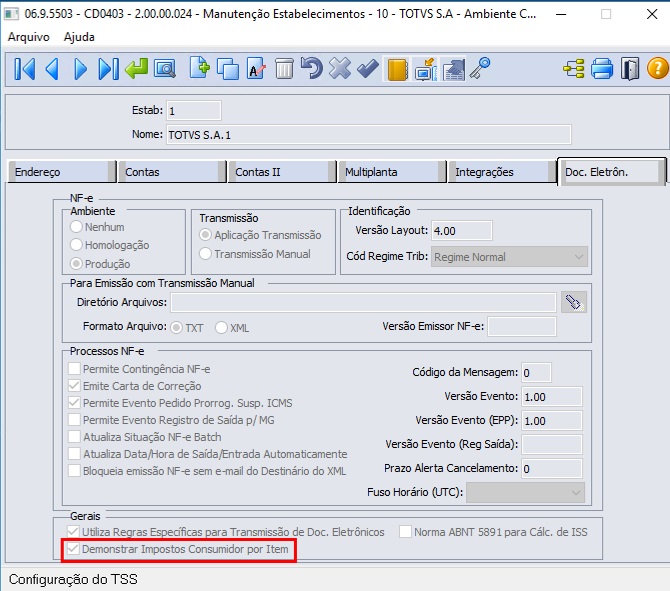
Task: Open the search magnifier icon
Action: [165, 69]
